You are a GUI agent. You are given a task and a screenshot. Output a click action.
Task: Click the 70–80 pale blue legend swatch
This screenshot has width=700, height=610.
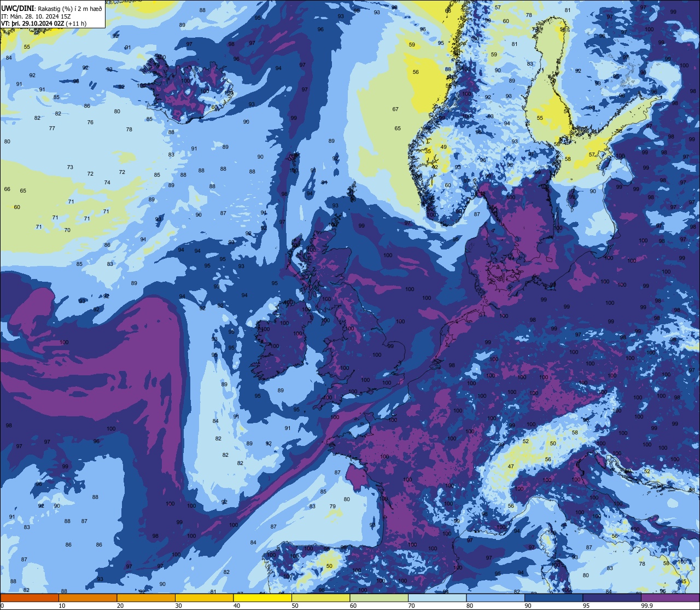(437, 597)
